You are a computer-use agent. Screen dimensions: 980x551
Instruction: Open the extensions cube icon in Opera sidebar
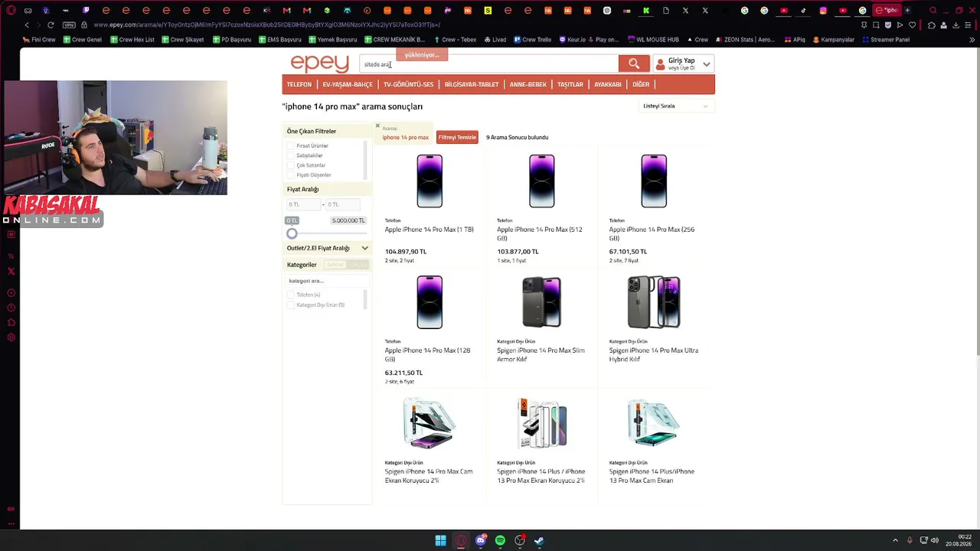11,322
